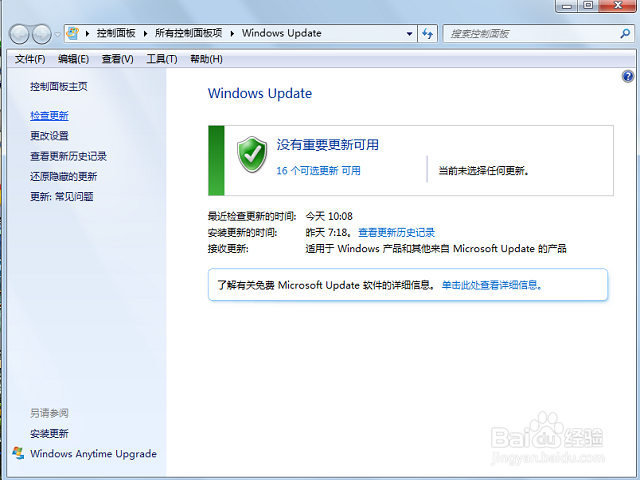Click 检查更新 in the sidebar

(49, 116)
